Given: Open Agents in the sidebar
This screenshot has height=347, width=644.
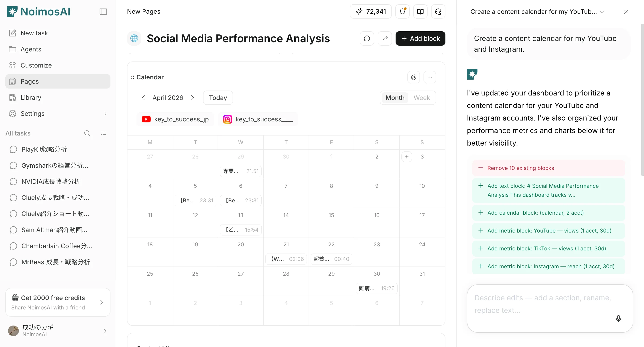Looking at the screenshot, I should (x=58, y=49).
